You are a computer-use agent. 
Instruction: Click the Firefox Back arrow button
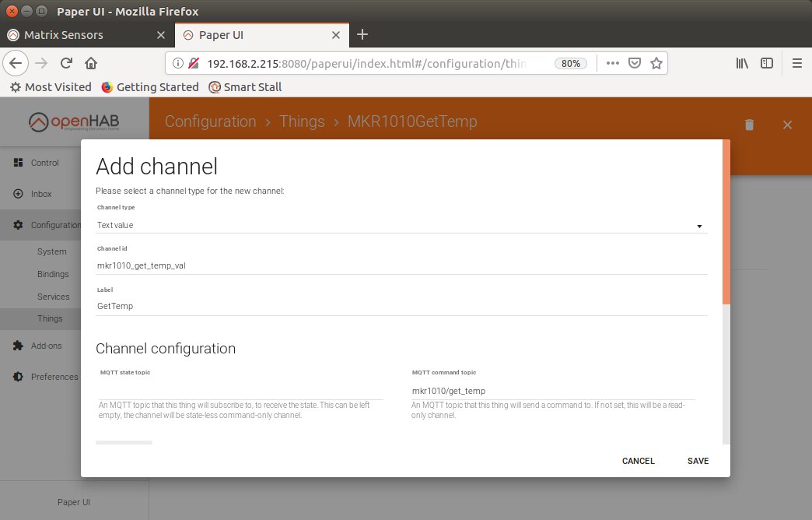coord(16,63)
